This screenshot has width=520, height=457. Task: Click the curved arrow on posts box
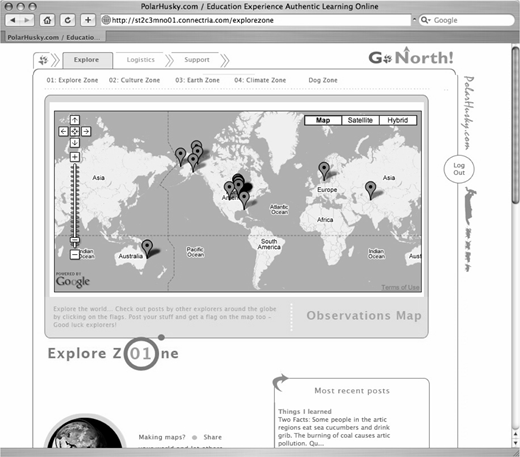(x=279, y=382)
